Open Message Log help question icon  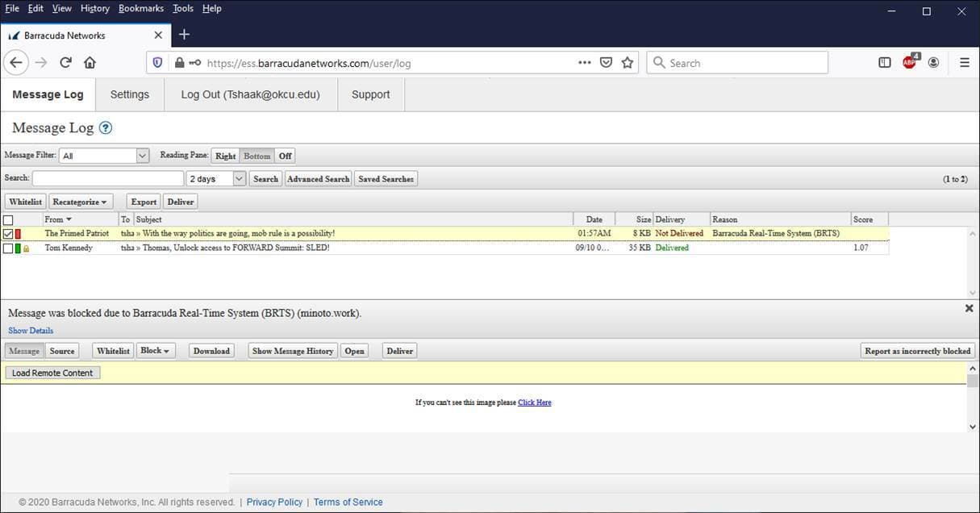pos(106,127)
